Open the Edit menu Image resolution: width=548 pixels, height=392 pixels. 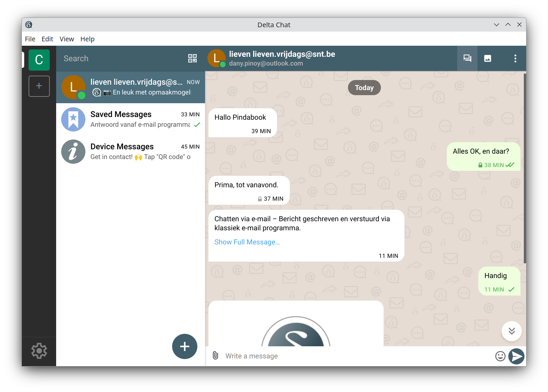pos(47,39)
